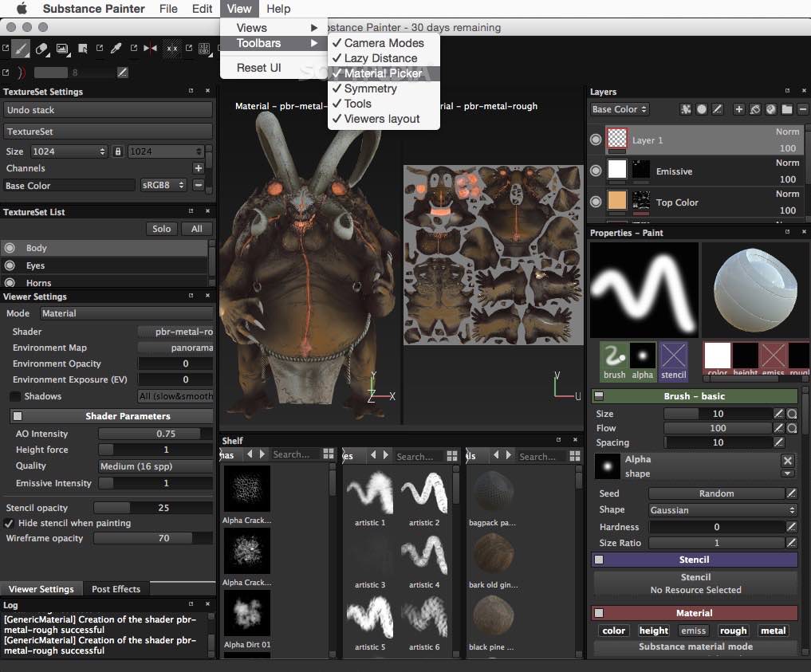Click the symmetry settings x x icon
This screenshot has height=672, width=811.
pos(171,49)
